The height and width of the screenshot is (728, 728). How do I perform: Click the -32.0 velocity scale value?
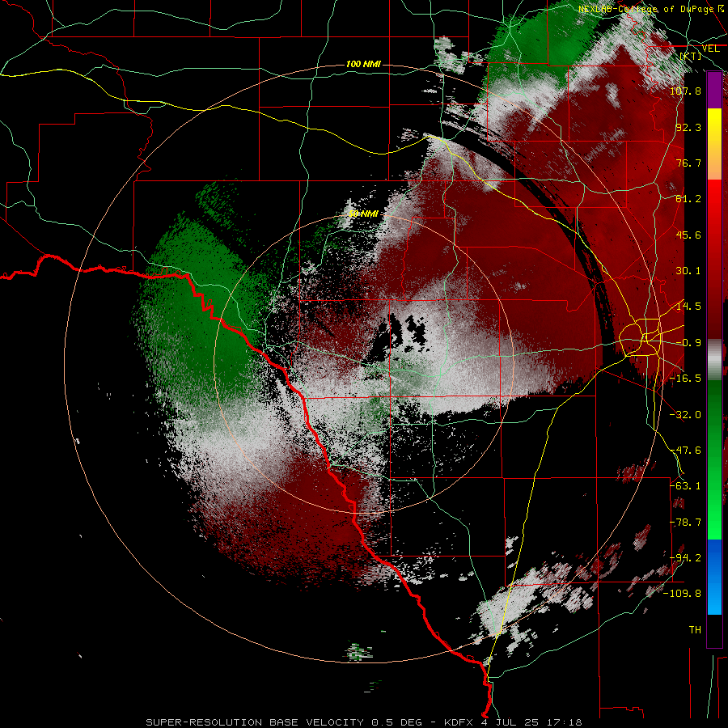click(685, 415)
